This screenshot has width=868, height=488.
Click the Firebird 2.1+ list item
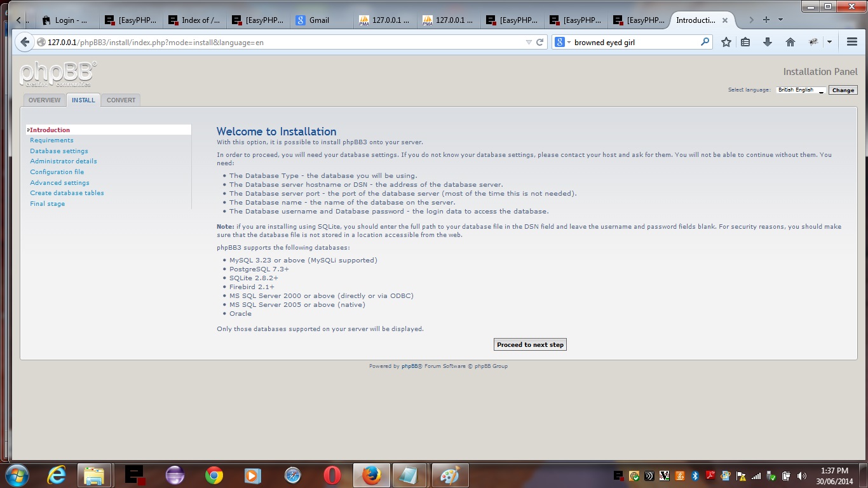click(x=252, y=287)
